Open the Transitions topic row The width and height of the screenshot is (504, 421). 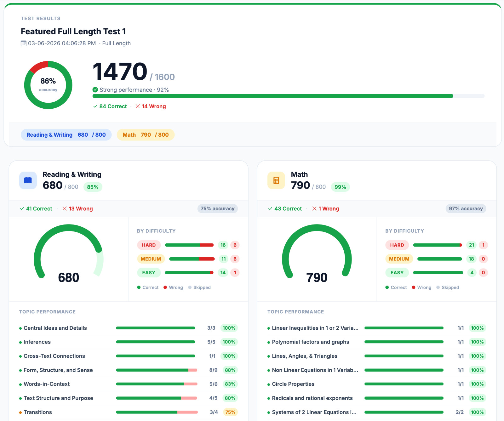pos(129,412)
